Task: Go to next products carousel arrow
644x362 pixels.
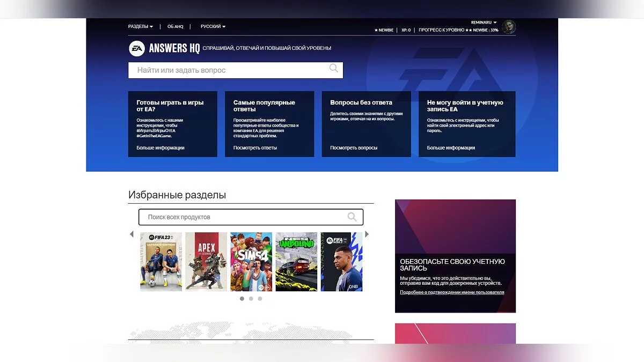Action: click(x=367, y=234)
